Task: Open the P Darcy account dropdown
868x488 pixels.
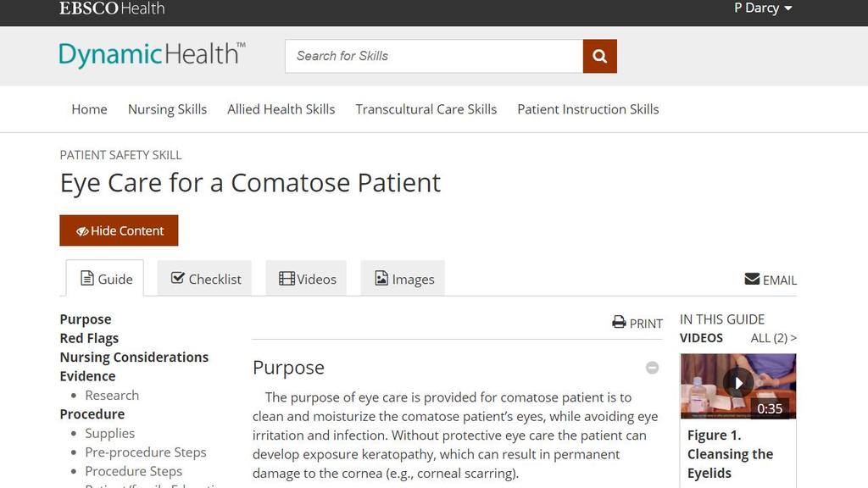Action: 763,8
